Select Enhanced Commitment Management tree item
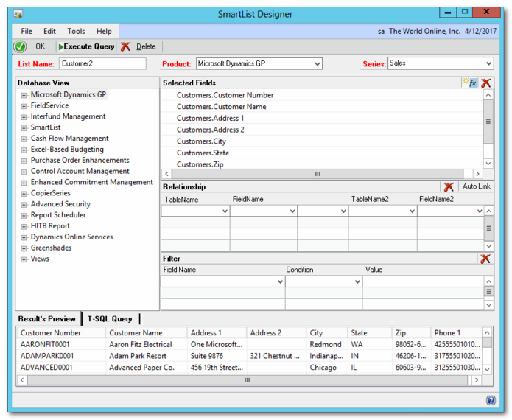512x420 pixels. [x=92, y=182]
